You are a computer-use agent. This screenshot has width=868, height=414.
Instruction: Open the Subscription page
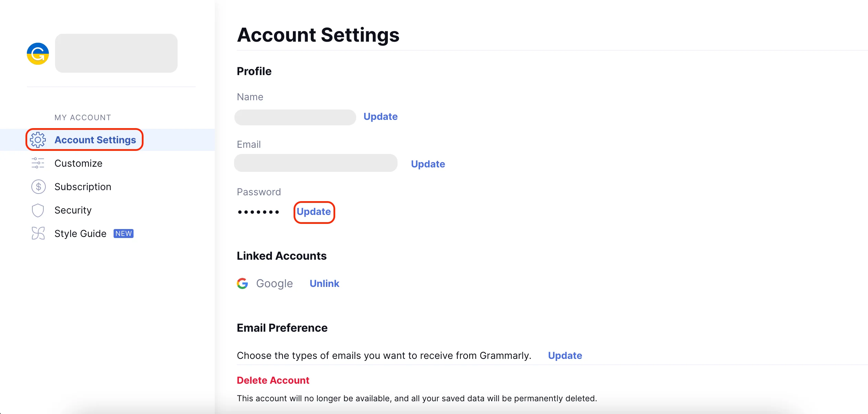tap(83, 187)
